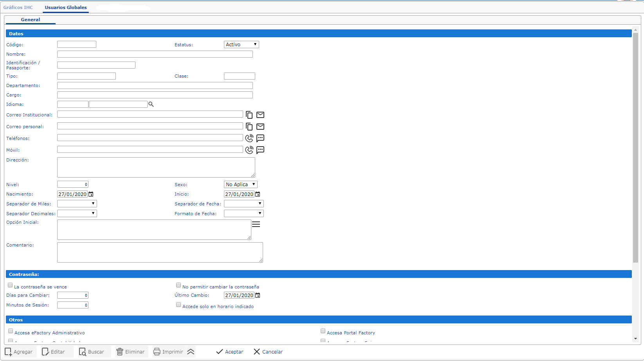Expand the Sexo dropdown
This screenshot has height=361, width=644.
(240, 184)
